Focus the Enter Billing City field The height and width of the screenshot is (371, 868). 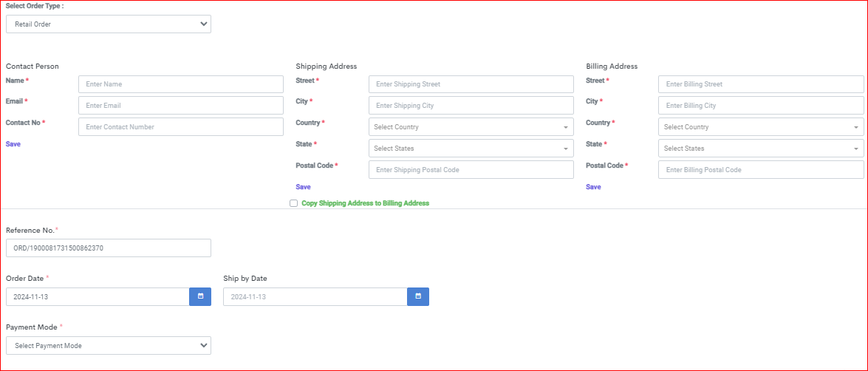(761, 105)
